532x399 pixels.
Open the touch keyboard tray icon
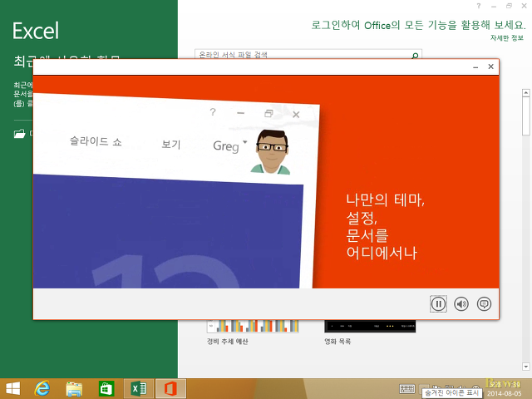coord(406,389)
